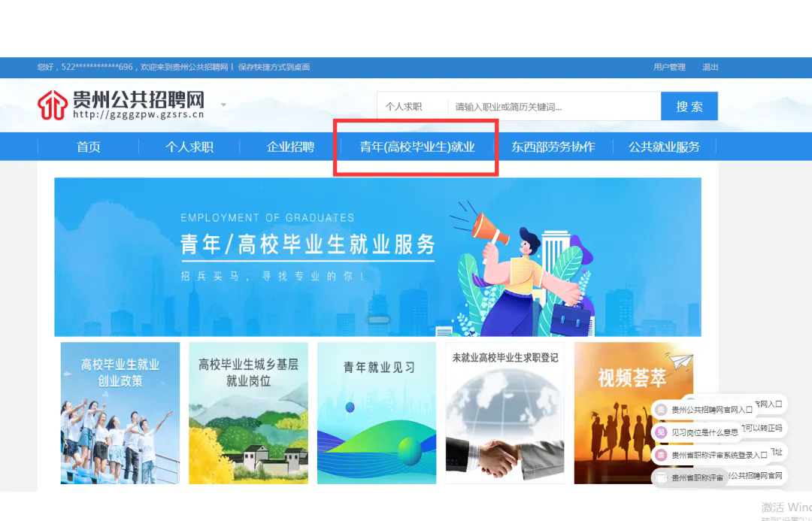Open the 高校毕业生就业创业政策 thumbnail card
The image size is (812, 521).
point(120,413)
